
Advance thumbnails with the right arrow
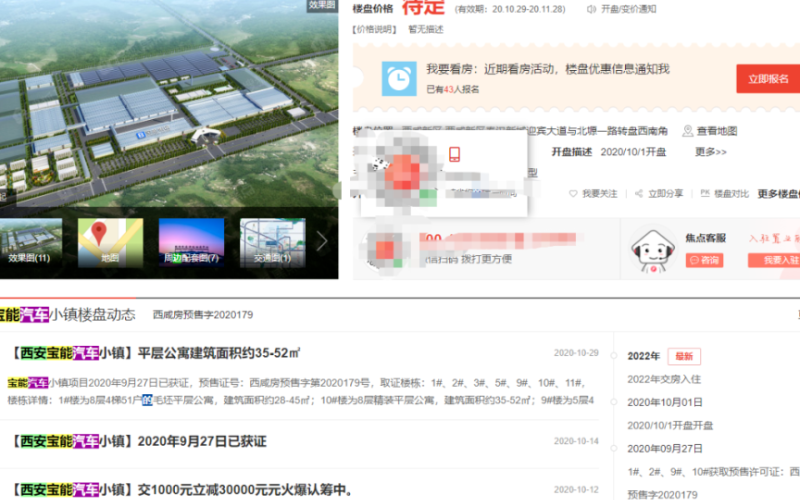point(322,241)
